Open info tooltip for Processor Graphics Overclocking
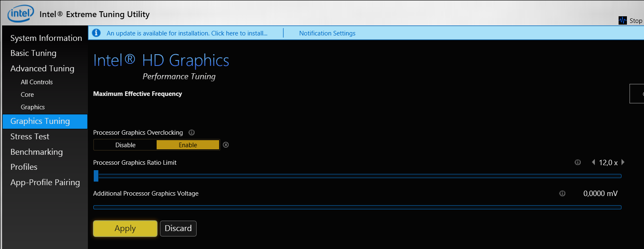Viewport: 644px width, 249px height. (x=192, y=133)
